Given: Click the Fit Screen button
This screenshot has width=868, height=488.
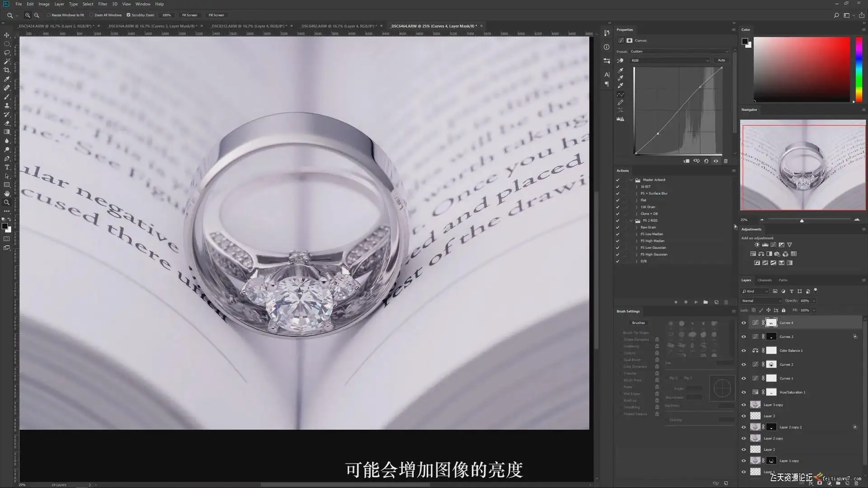Looking at the screenshot, I should click(x=189, y=15).
